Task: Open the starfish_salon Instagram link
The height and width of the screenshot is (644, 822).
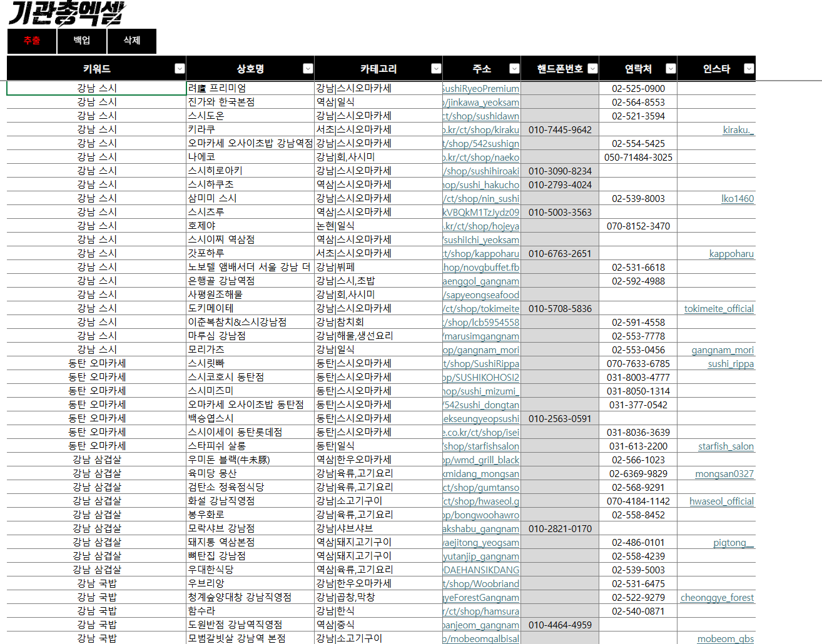Action: 726,446
